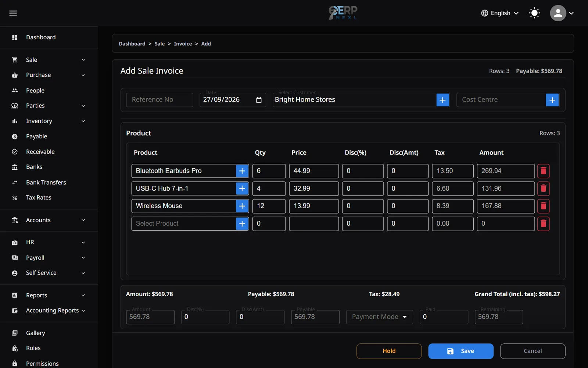The height and width of the screenshot is (368, 588).
Task: Click the globe language icon
Action: 485,13
